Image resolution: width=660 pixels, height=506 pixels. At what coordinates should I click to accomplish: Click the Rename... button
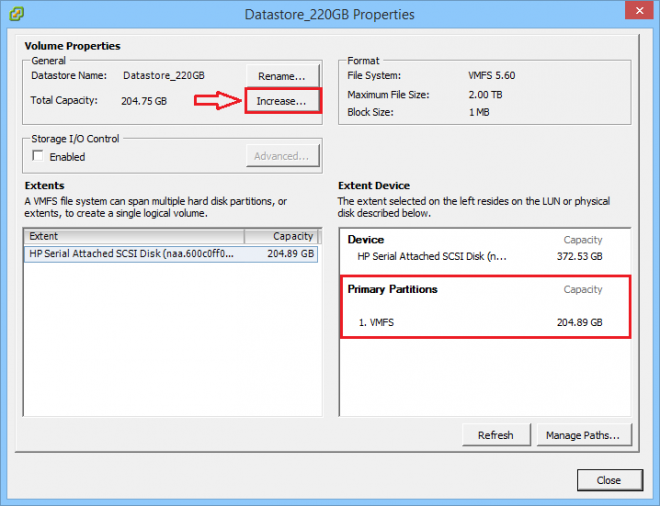tap(282, 76)
